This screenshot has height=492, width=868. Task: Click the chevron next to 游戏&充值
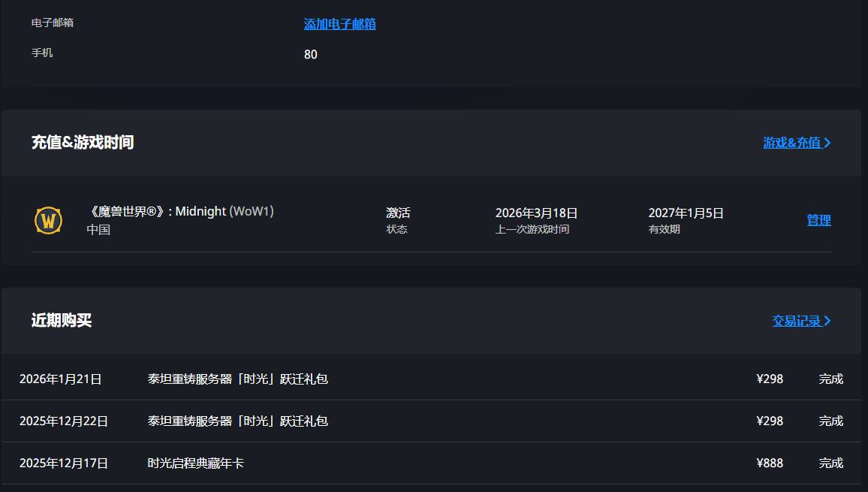[827, 143]
